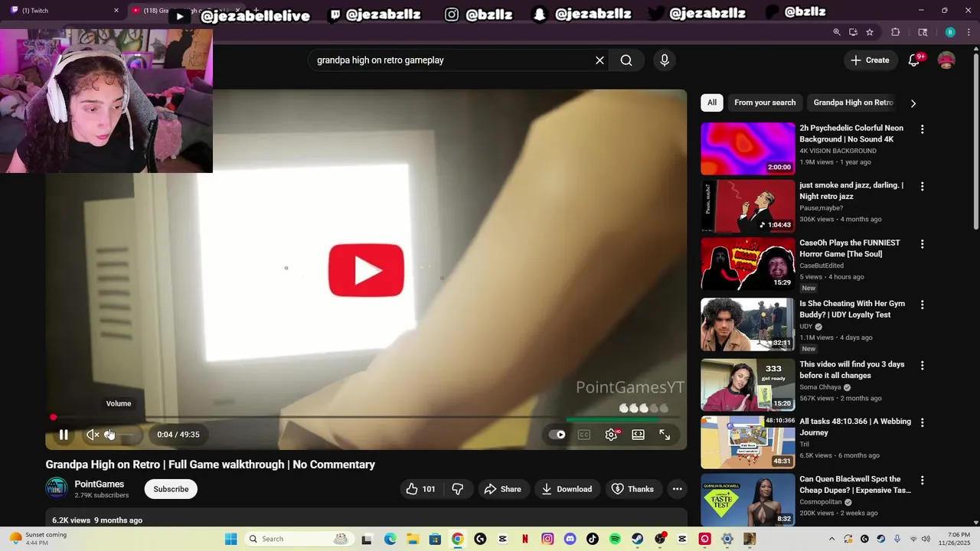The height and width of the screenshot is (551, 980).
Task: Open Chrome extensions puzzle icon
Action: pyautogui.click(x=895, y=32)
